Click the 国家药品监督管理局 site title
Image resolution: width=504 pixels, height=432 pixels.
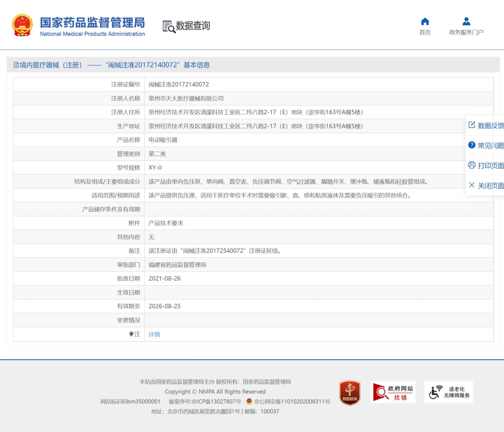tap(92, 23)
